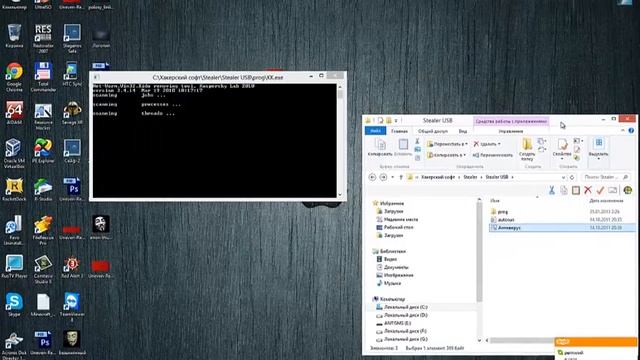Open the recent locations dropdown arrow
640x360 pixels.
tap(393, 177)
